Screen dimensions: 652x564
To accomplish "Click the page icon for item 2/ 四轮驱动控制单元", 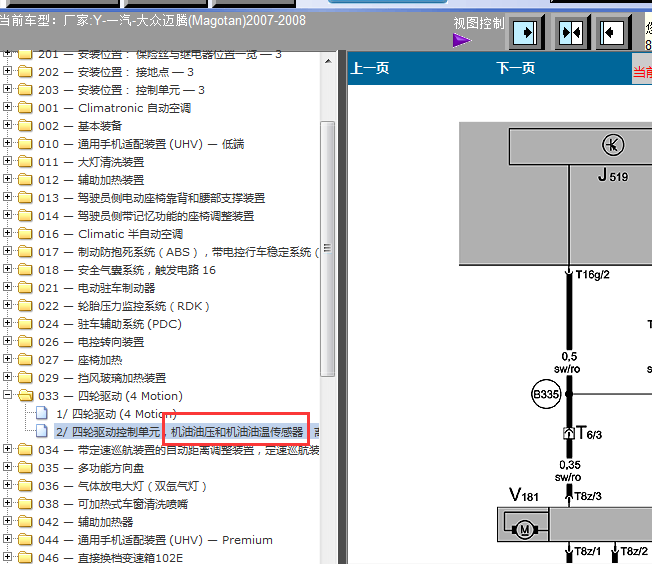I will coord(42,431).
